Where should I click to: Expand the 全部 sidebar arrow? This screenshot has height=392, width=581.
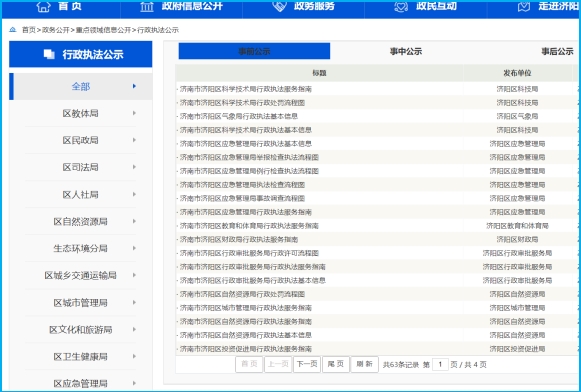(x=134, y=86)
